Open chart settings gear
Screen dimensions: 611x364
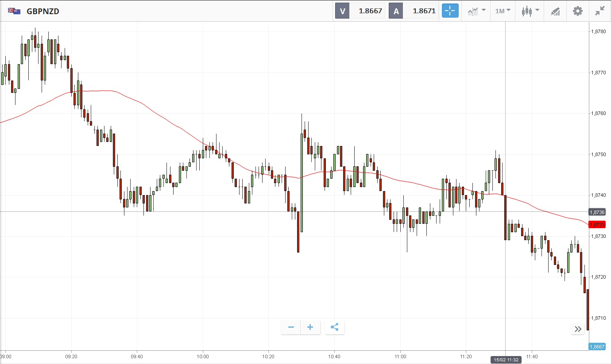point(578,11)
